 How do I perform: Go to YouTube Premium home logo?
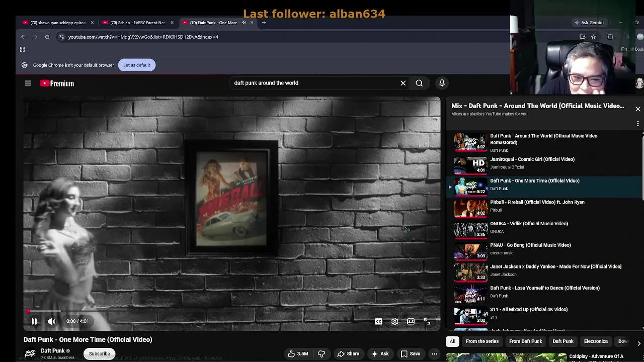click(x=57, y=83)
